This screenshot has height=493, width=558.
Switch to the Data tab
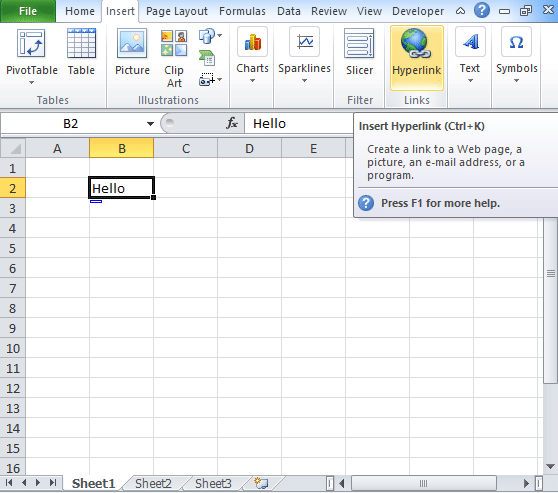coord(289,11)
